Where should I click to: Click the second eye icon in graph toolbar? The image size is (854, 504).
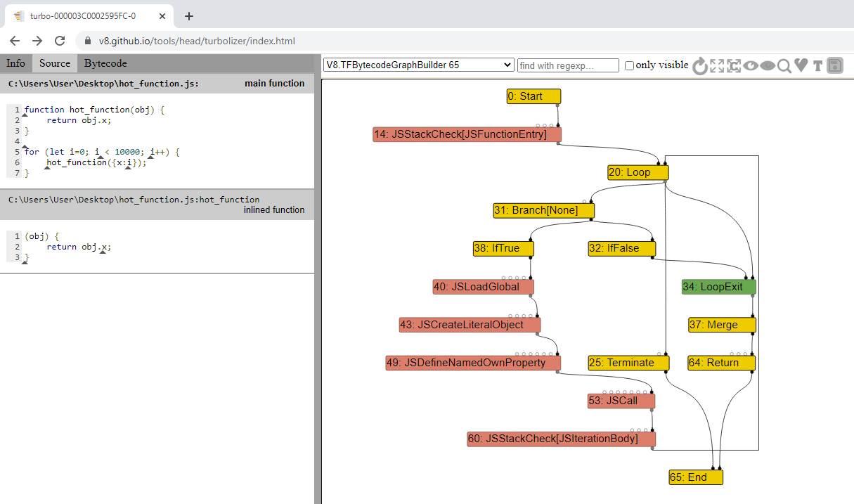768,66
